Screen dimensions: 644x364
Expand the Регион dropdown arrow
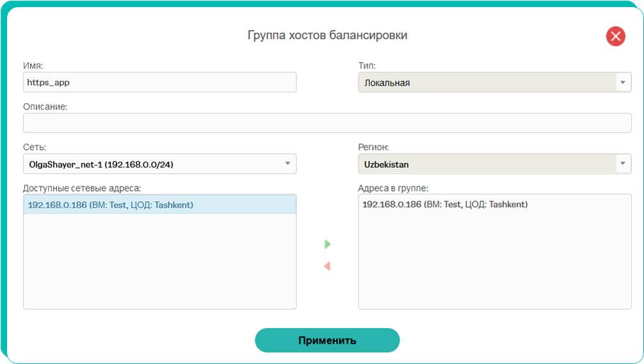tap(623, 163)
